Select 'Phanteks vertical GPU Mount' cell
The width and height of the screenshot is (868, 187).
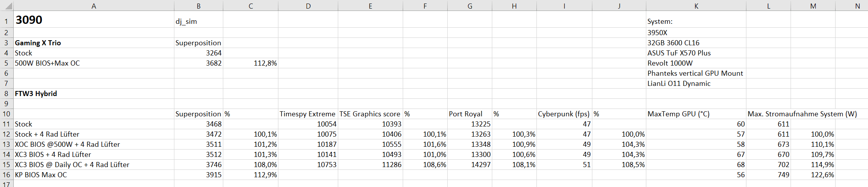[x=696, y=73]
